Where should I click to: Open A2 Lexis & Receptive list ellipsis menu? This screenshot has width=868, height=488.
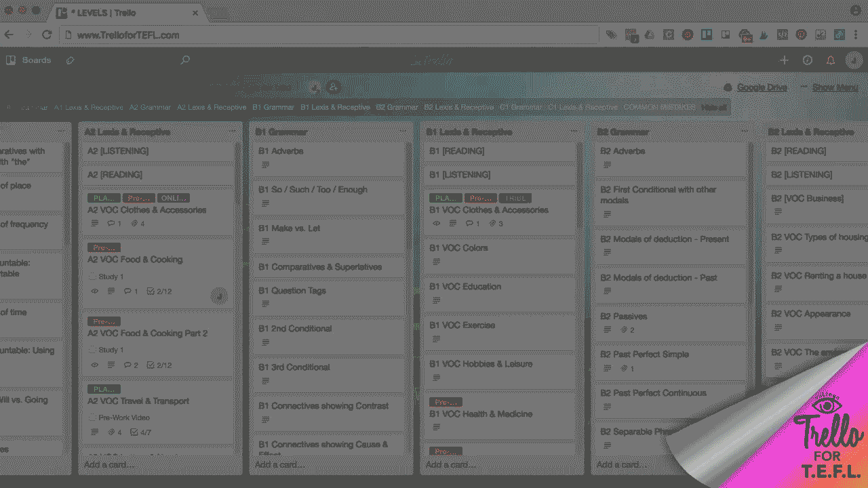232,131
